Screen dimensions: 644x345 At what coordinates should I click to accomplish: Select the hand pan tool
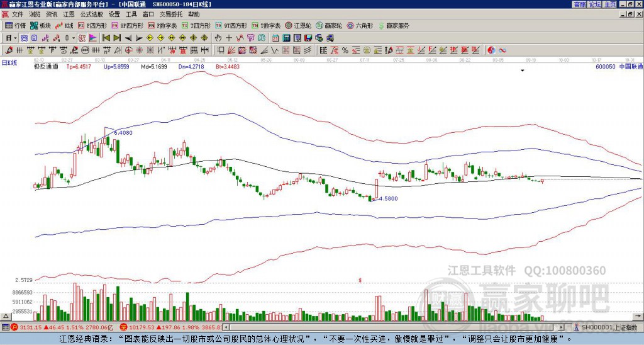218,38
